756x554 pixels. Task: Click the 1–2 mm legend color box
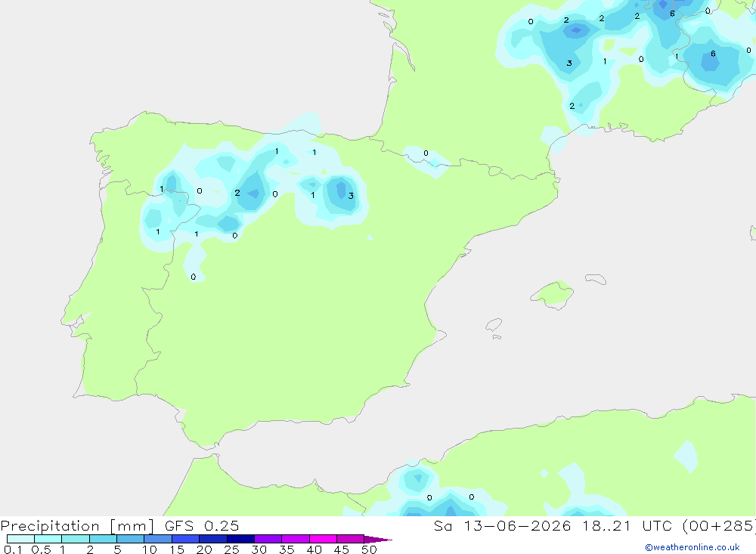coord(76,539)
